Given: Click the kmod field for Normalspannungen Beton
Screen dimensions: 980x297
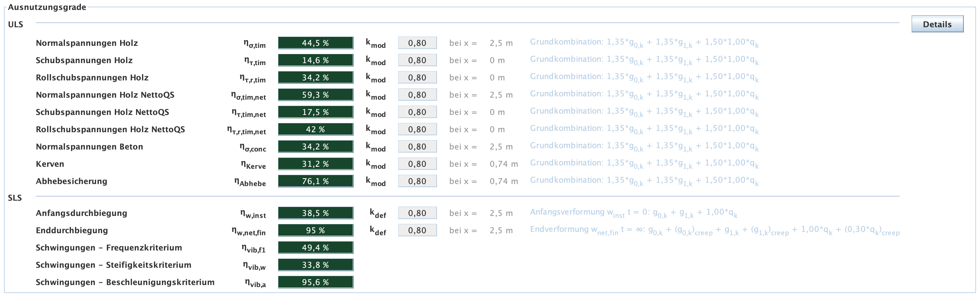Looking at the screenshot, I should click(x=417, y=147).
